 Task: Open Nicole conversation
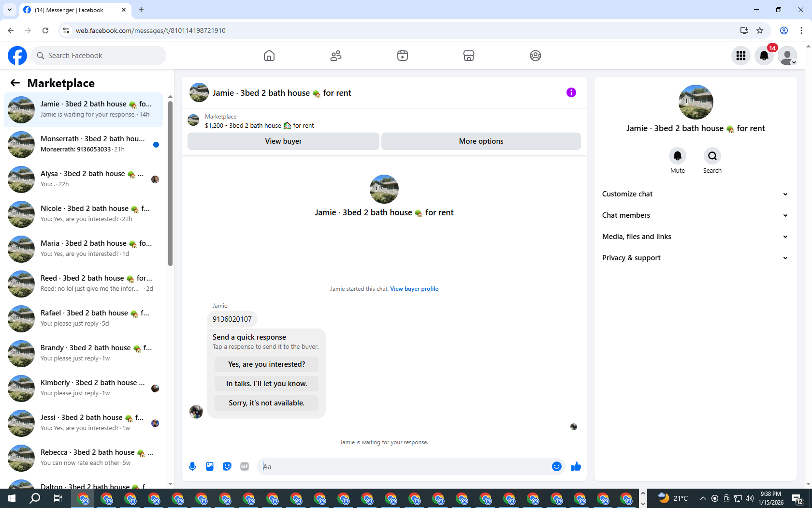[84, 214]
